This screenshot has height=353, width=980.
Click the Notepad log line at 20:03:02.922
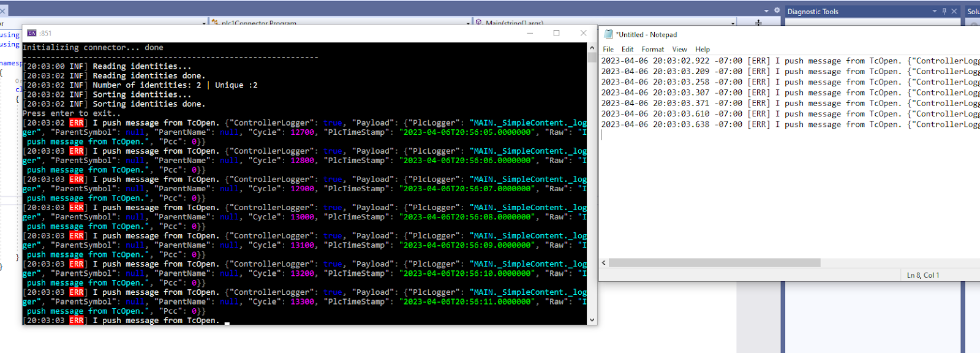point(790,61)
